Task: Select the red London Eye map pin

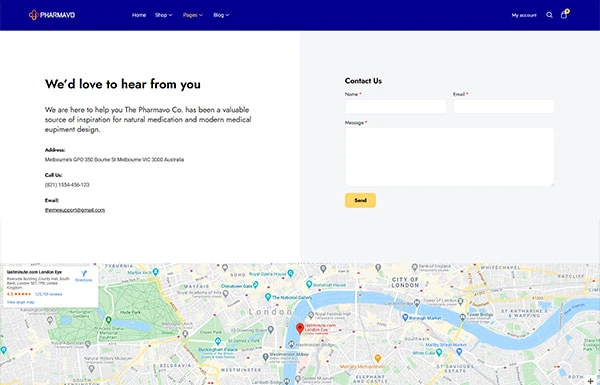Action: [300, 328]
